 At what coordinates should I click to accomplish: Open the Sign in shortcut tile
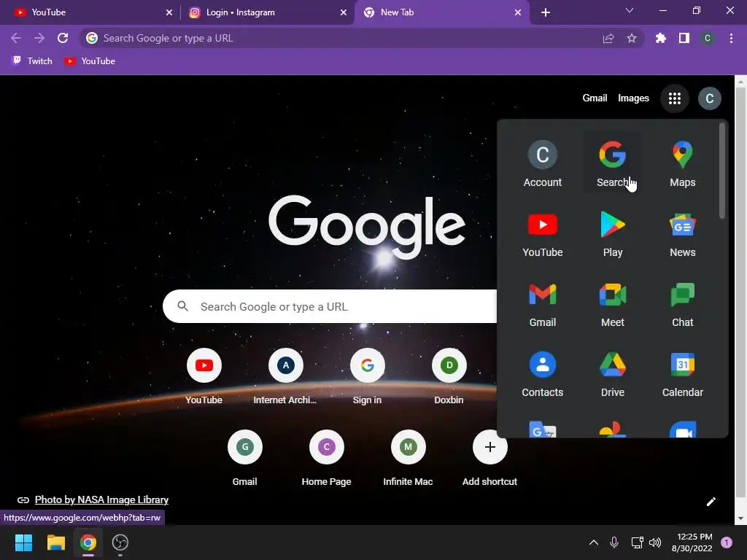[x=367, y=376]
